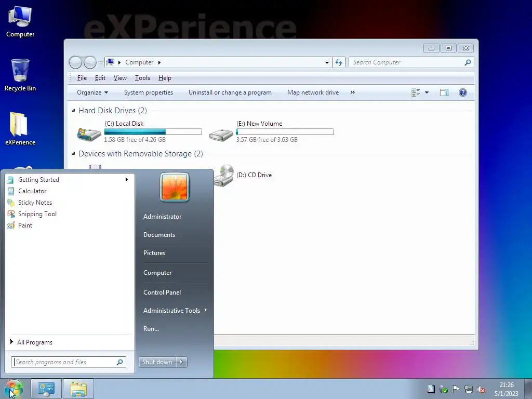Expand Getting Started submenu arrow
532x399 pixels.
tap(127, 179)
